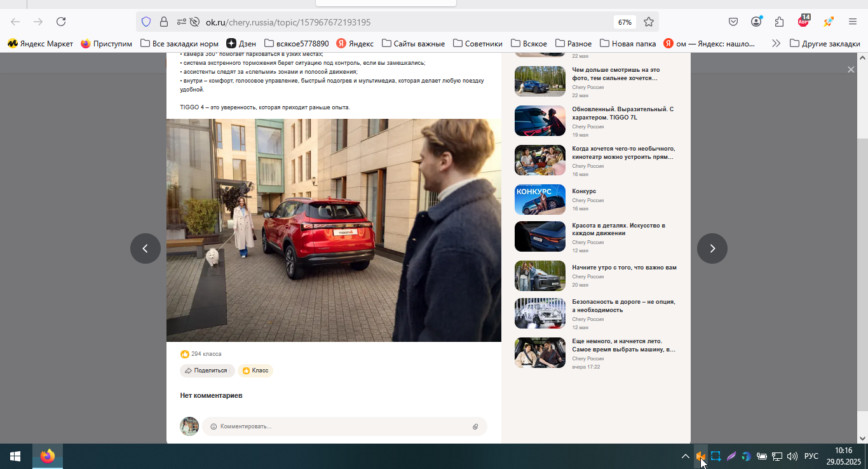Bookmark this page with the star icon
Screen dimensions: 868x469
coord(649,22)
